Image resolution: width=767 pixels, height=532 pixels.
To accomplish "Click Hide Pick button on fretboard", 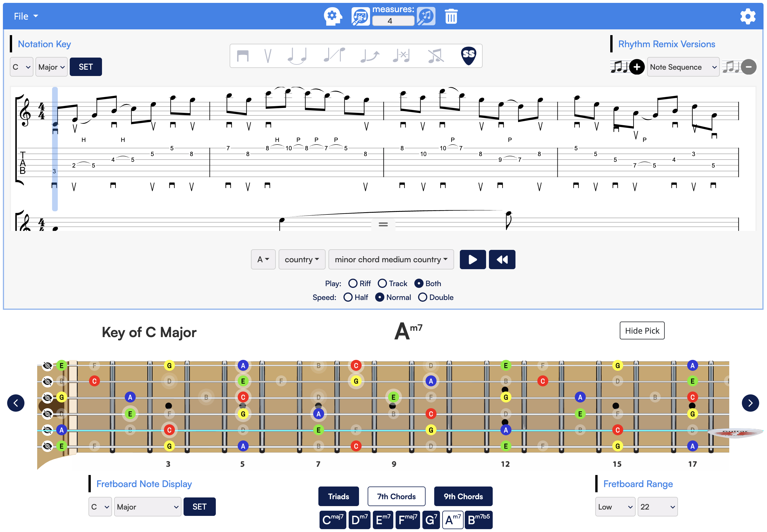I will [x=642, y=330].
